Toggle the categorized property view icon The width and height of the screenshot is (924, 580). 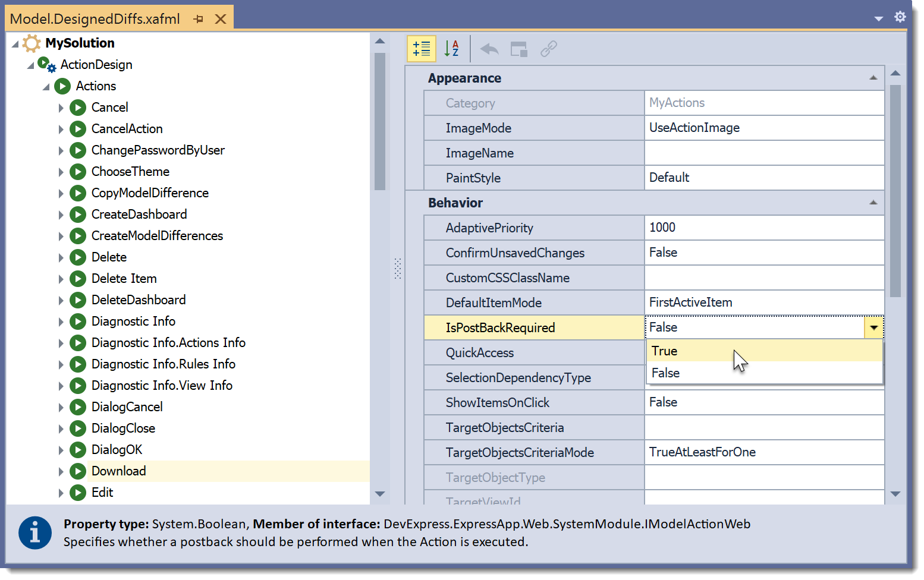coord(421,49)
